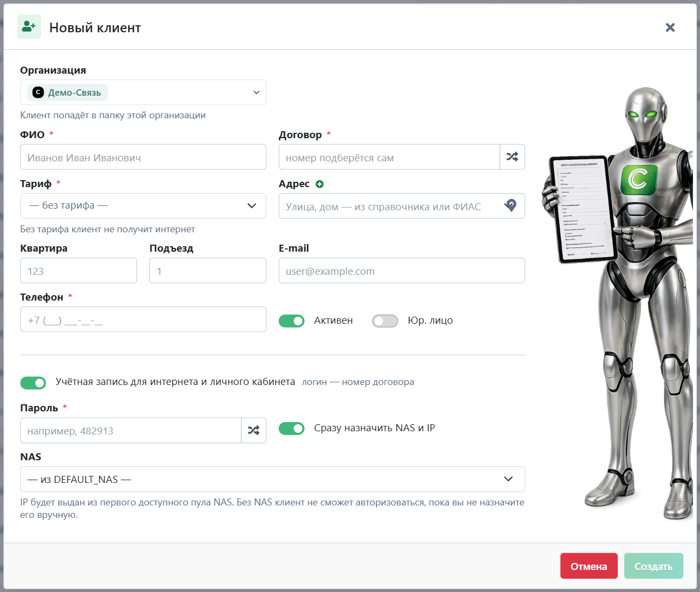Click the Телефон input field

pos(143,319)
